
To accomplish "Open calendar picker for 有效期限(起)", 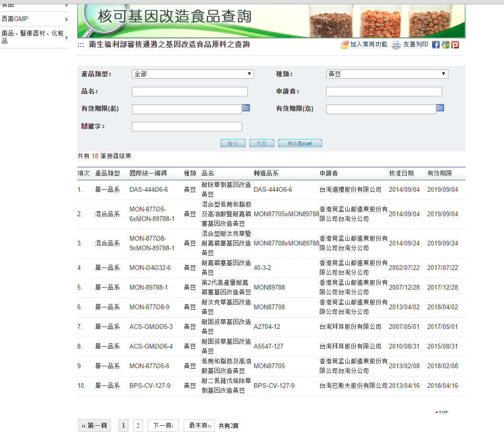I will click(x=246, y=108).
